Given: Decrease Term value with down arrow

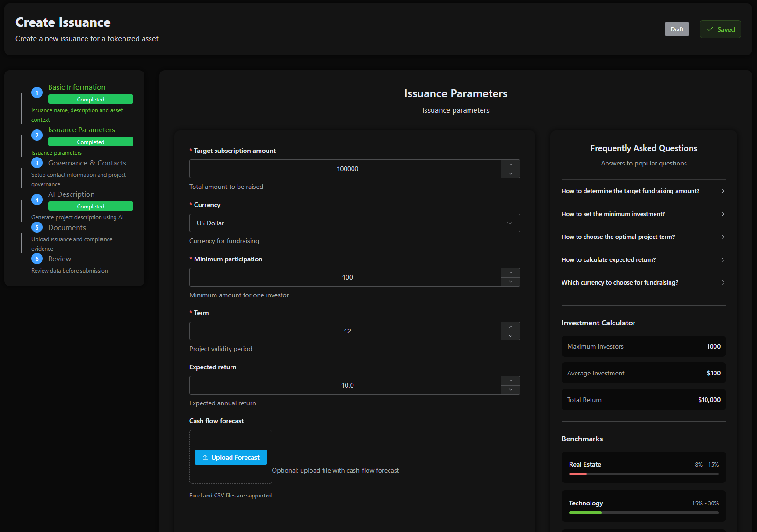Looking at the screenshot, I should [x=511, y=336].
